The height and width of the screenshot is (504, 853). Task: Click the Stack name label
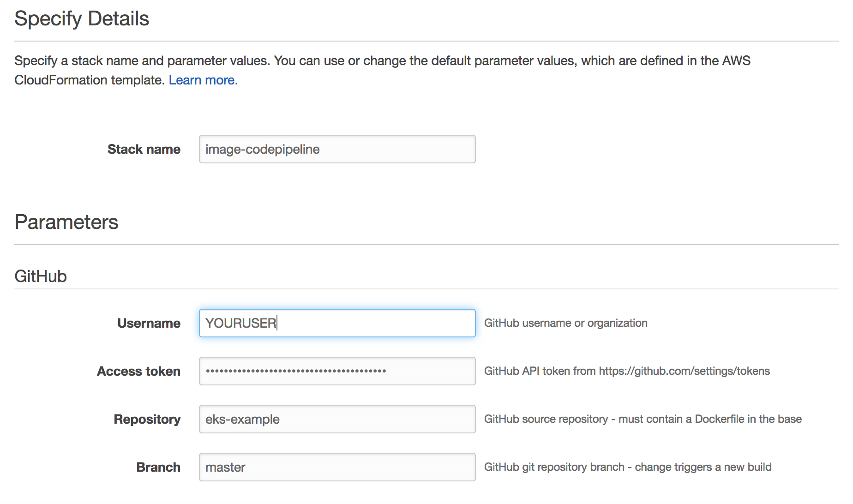144,149
